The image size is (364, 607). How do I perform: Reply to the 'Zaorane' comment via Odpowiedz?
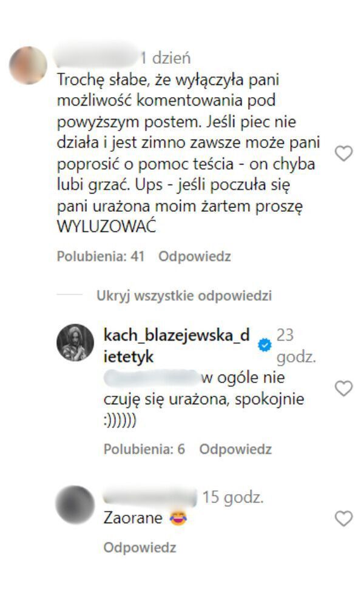140,548
